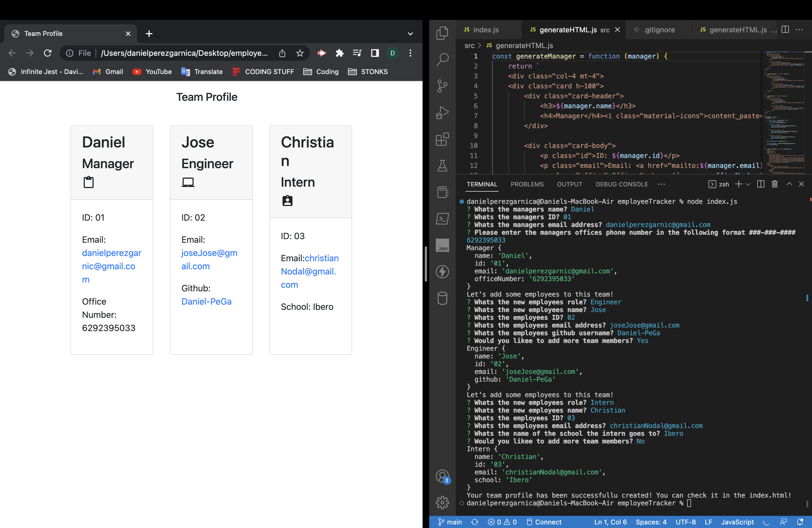The width and height of the screenshot is (812, 528).
Task: Open the Extensions view
Action: coord(442,139)
